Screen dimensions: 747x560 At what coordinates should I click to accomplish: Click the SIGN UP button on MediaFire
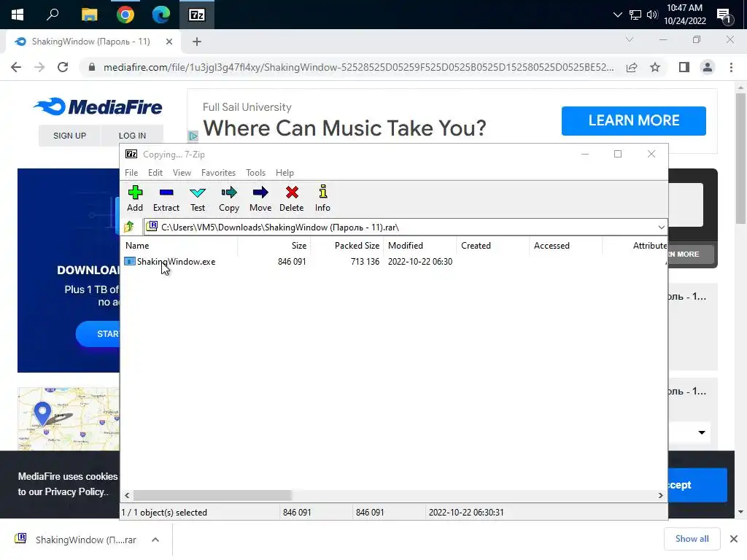click(69, 136)
